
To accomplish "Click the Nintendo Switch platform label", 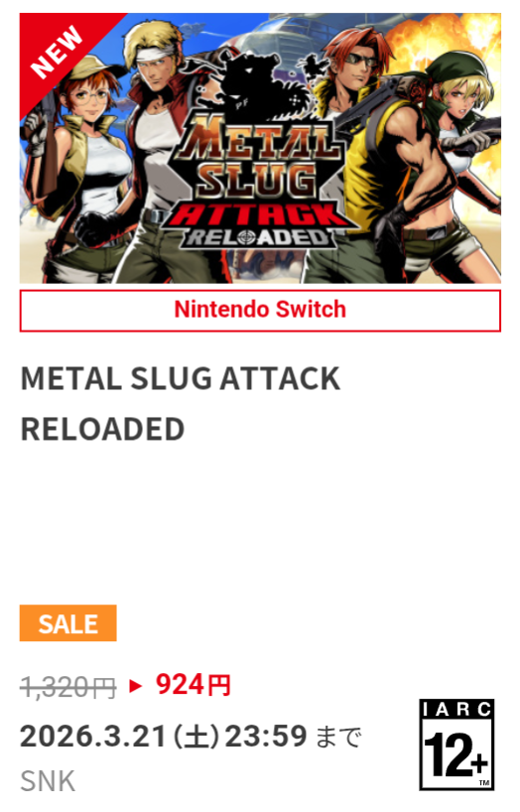I will click(260, 310).
